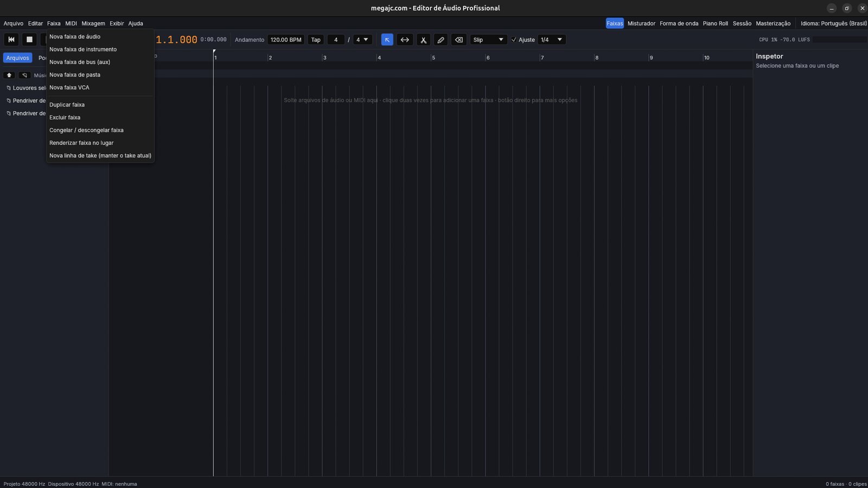Image resolution: width=868 pixels, height=488 pixels.
Task: Select the Arquivos browser tab
Action: pyautogui.click(x=18, y=58)
